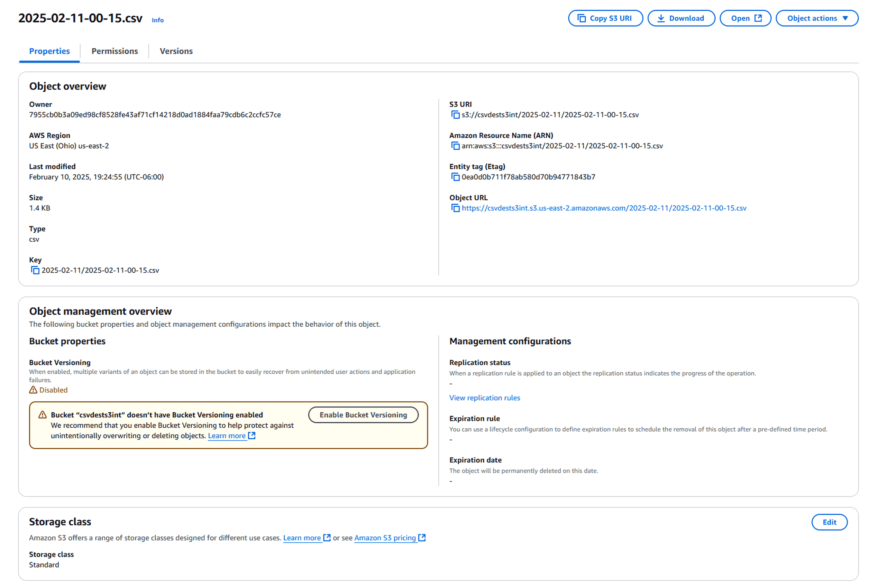
Task: Click Enable Bucket Versioning
Action: coord(363,415)
